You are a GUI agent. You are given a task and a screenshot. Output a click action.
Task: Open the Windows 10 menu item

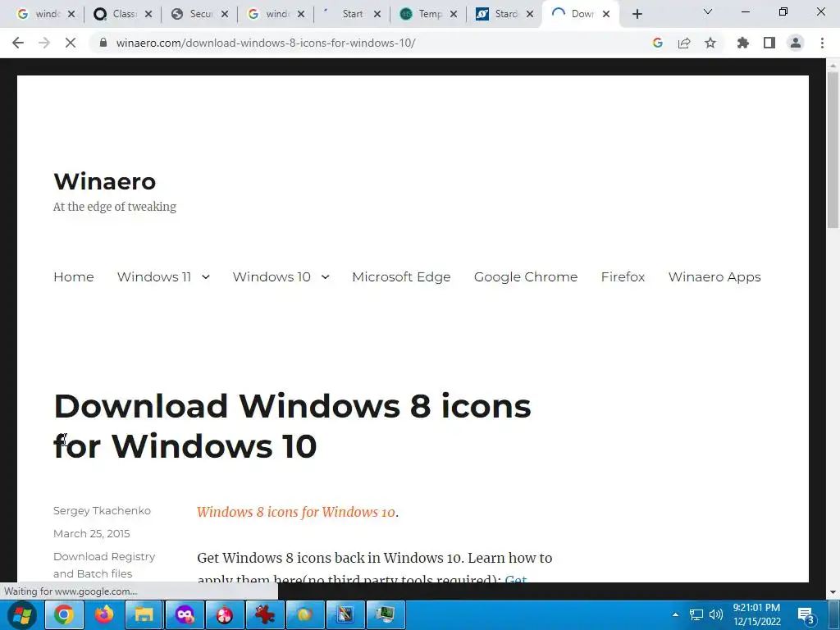pos(272,277)
